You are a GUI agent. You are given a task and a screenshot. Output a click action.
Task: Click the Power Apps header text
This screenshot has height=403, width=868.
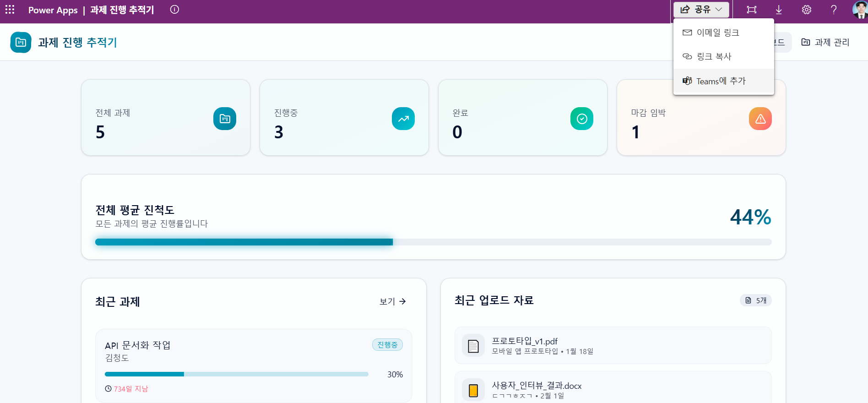(x=53, y=10)
